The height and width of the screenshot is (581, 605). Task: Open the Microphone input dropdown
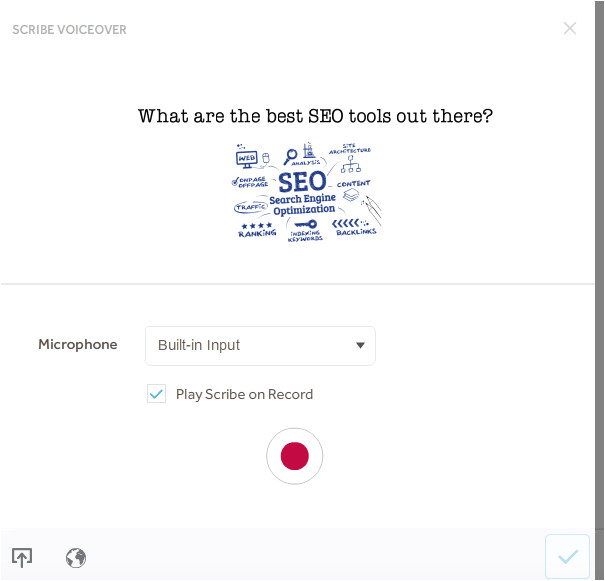coord(260,346)
